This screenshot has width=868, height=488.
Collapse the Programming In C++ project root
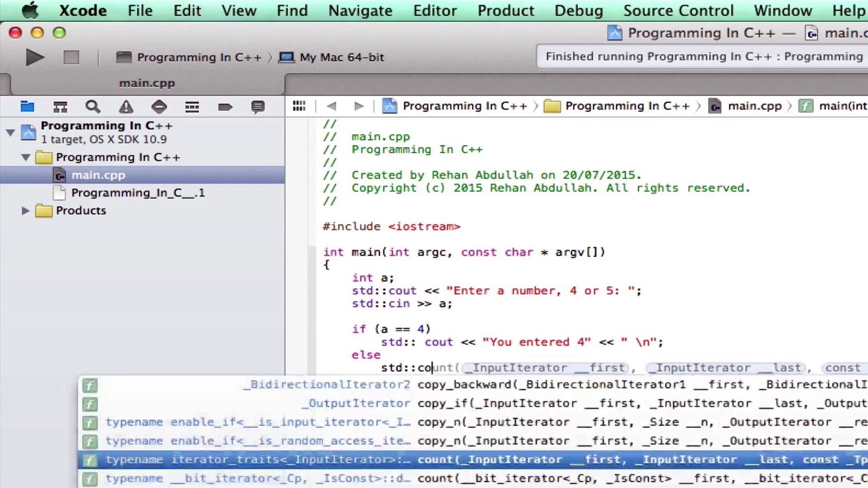(x=10, y=132)
